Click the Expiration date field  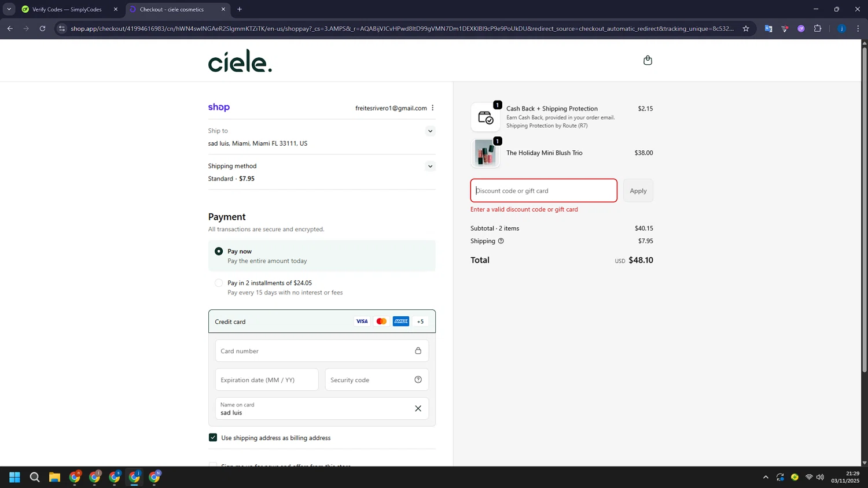click(x=267, y=380)
